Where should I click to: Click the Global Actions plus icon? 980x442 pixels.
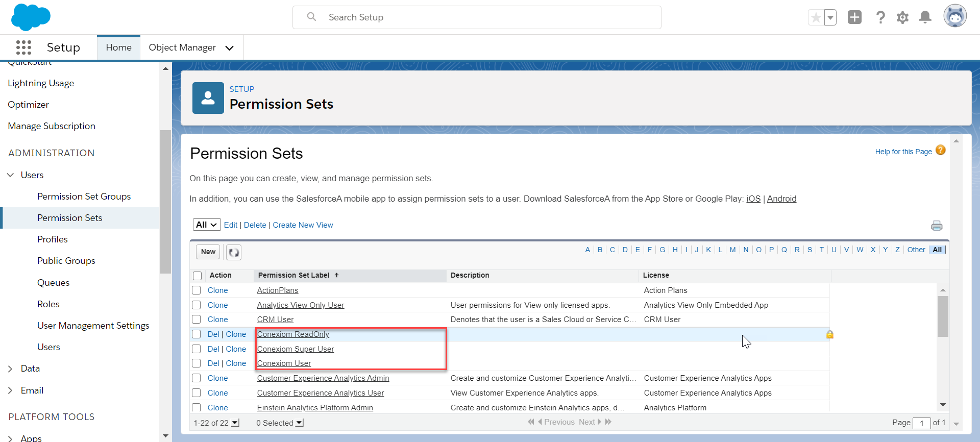coord(854,17)
